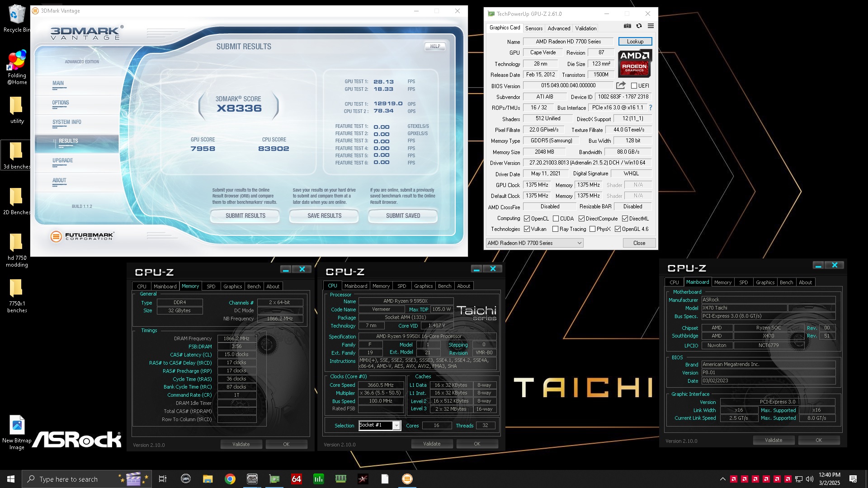Click the GPU name field in GPU-Z

pyautogui.click(x=568, y=42)
